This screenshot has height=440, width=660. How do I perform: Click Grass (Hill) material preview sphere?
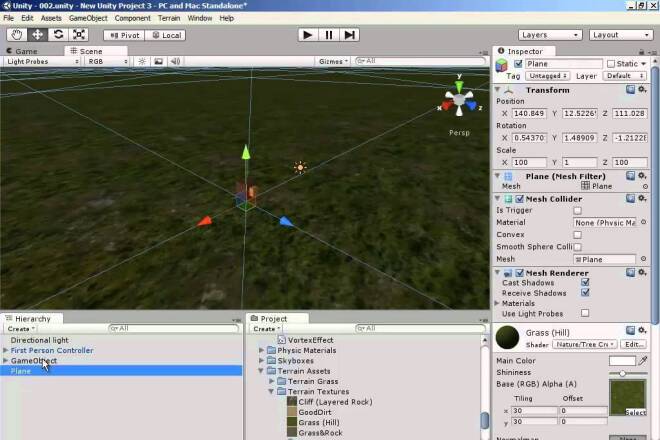pos(507,338)
